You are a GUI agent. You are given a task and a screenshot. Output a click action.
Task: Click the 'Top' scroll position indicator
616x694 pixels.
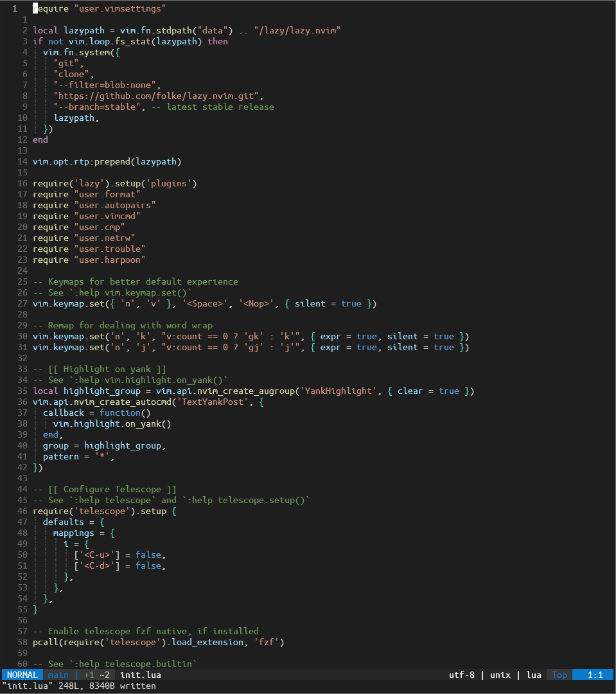(x=559, y=675)
